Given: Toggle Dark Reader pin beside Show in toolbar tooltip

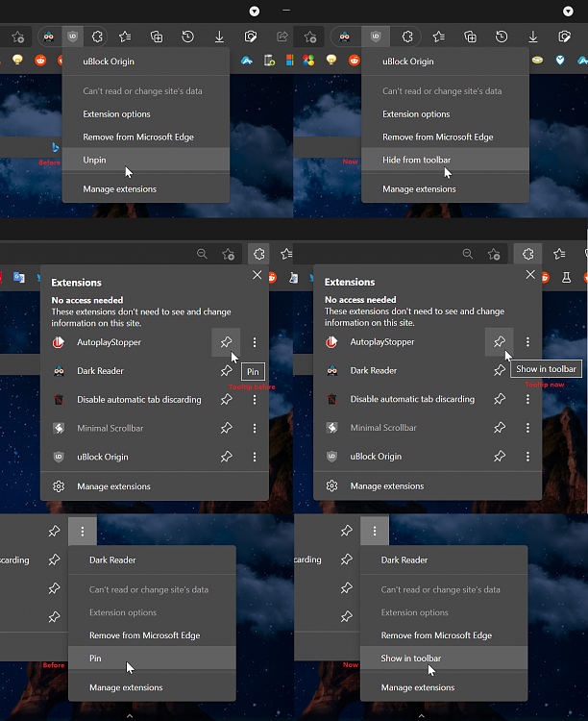Looking at the screenshot, I should pos(500,370).
